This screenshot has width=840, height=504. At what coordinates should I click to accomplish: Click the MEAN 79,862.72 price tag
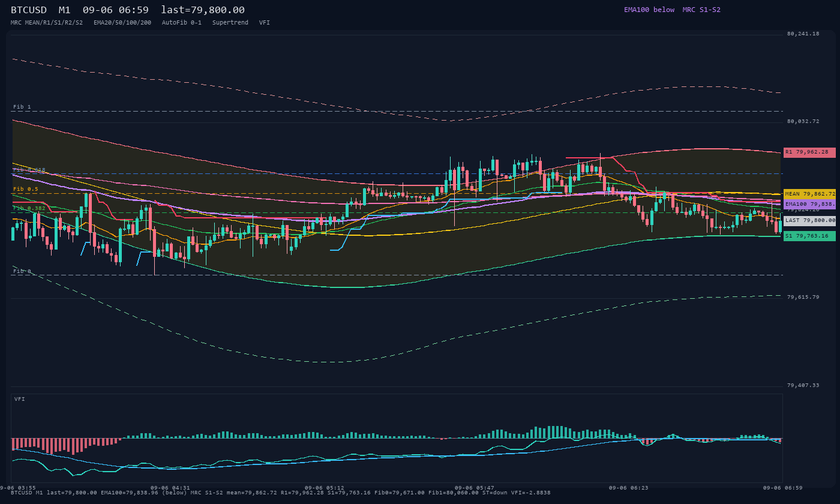point(809,194)
